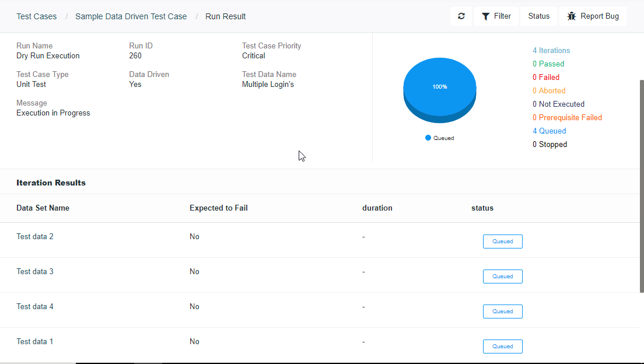The height and width of the screenshot is (364, 644).
Task: Click the Multiple Login's test data name
Action: 268,84
